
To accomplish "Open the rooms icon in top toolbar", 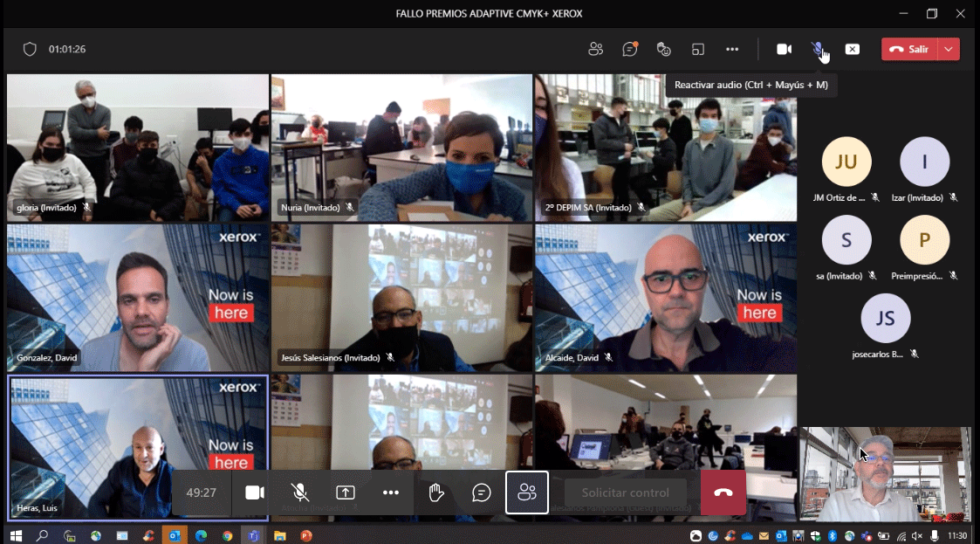I will click(x=697, y=50).
